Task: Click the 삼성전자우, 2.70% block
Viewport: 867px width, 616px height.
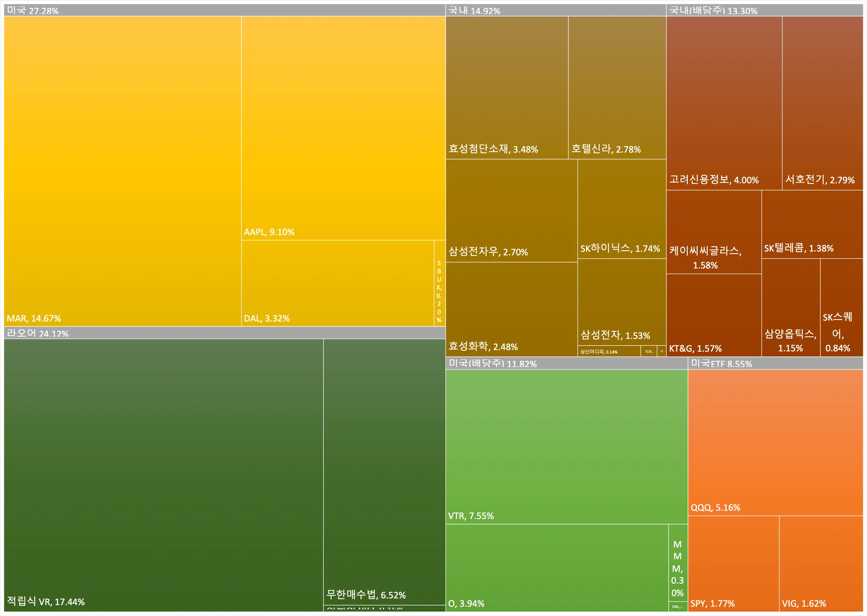Action: pos(512,211)
